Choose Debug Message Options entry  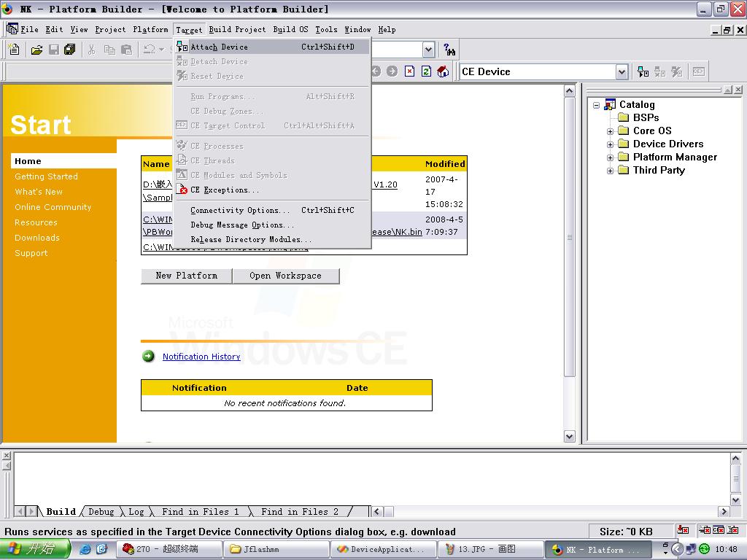(272, 225)
